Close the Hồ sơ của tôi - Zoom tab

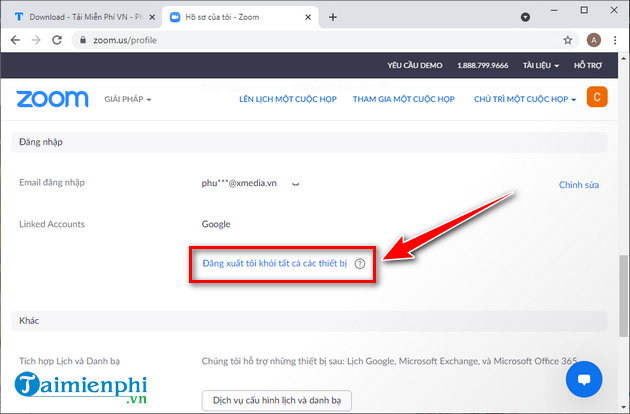point(308,17)
